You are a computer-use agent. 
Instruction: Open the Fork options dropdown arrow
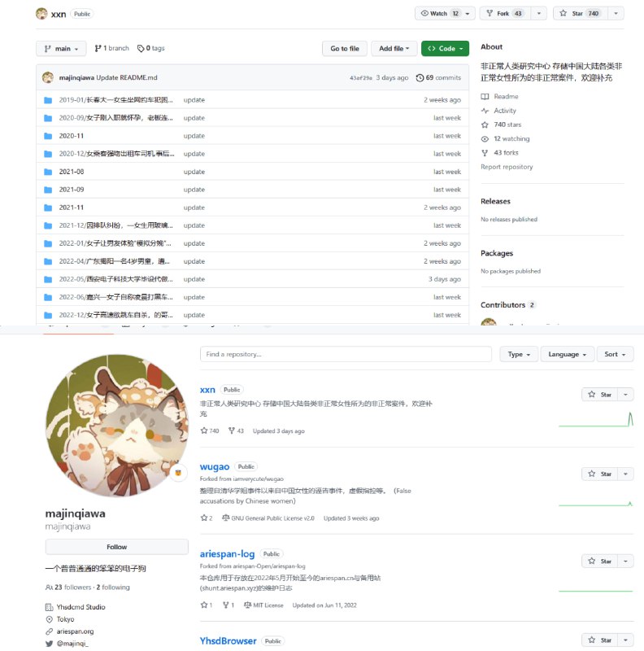[x=539, y=13]
